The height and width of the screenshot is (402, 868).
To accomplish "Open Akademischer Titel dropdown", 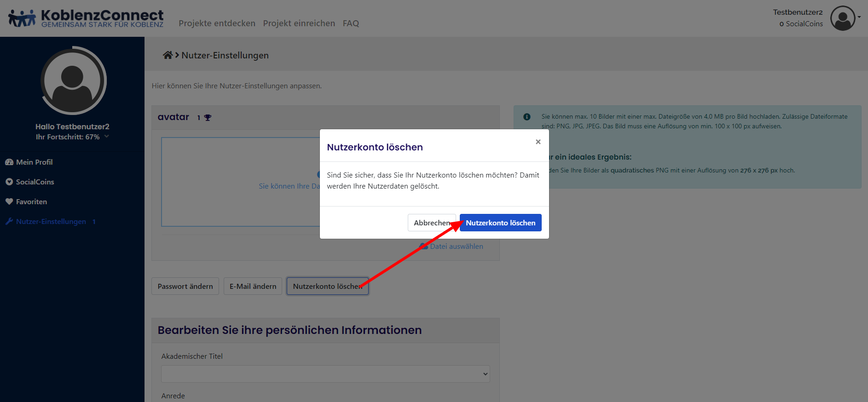I will [325, 374].
